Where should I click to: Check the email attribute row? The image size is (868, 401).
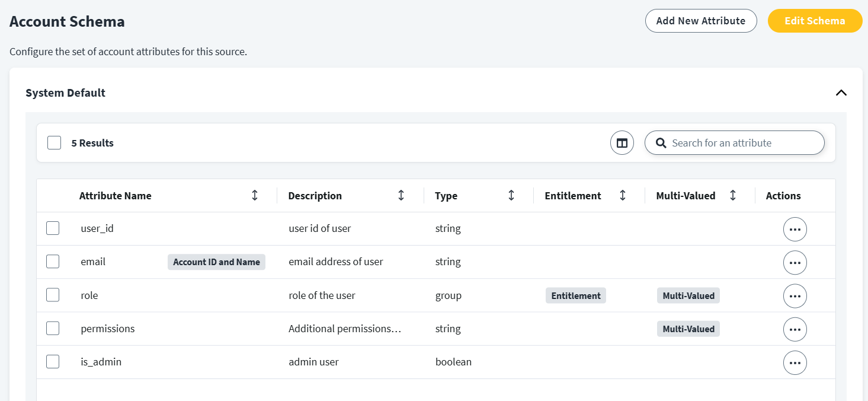53,262
